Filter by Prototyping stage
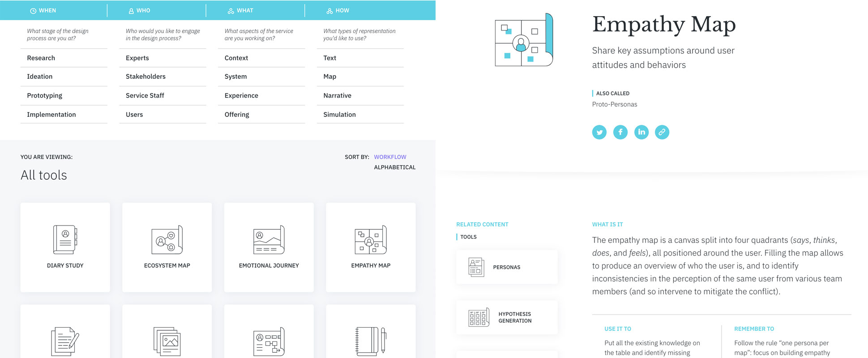Image resolution: width=868 pixels, height=358 pixels. pyautogui.click(x=44, y=96)
